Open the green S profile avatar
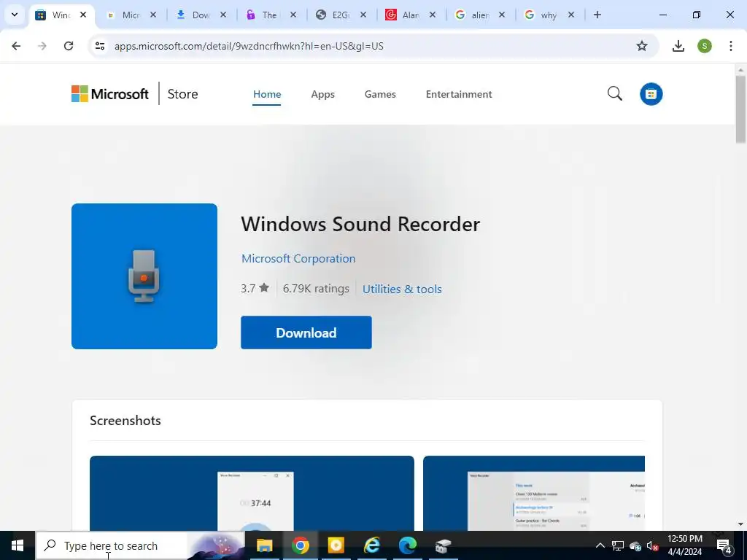747x560 pixels. (704, 46)
